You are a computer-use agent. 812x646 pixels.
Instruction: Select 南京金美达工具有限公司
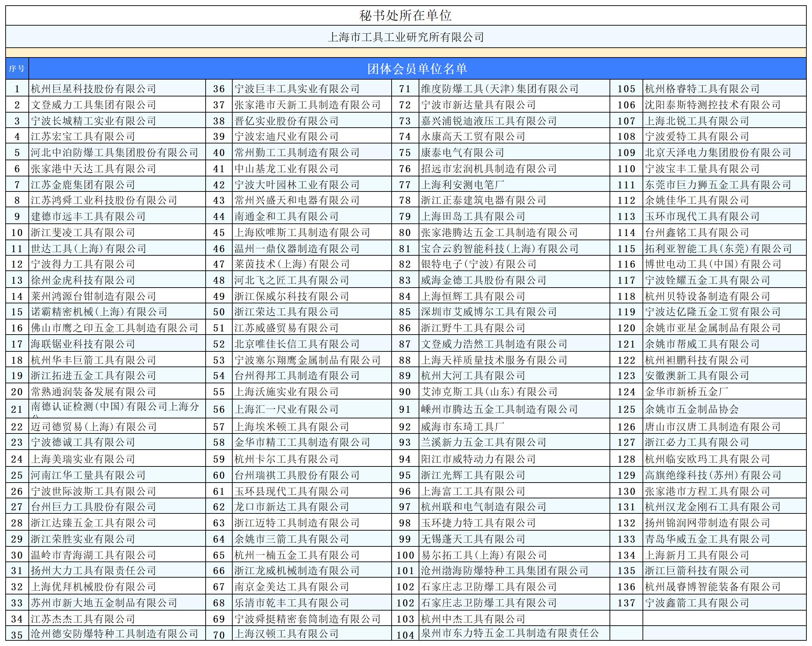tap(292, 586)
